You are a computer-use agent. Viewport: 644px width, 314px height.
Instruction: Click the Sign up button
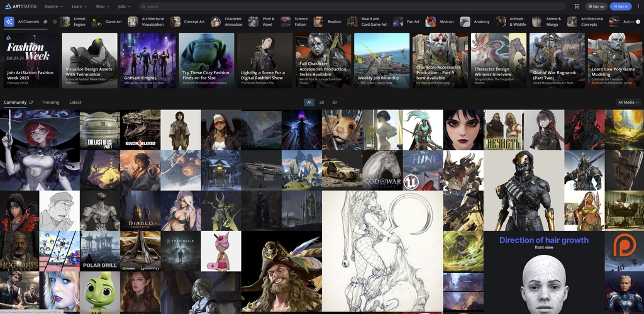pyautogui.click(x=596, y=6)
